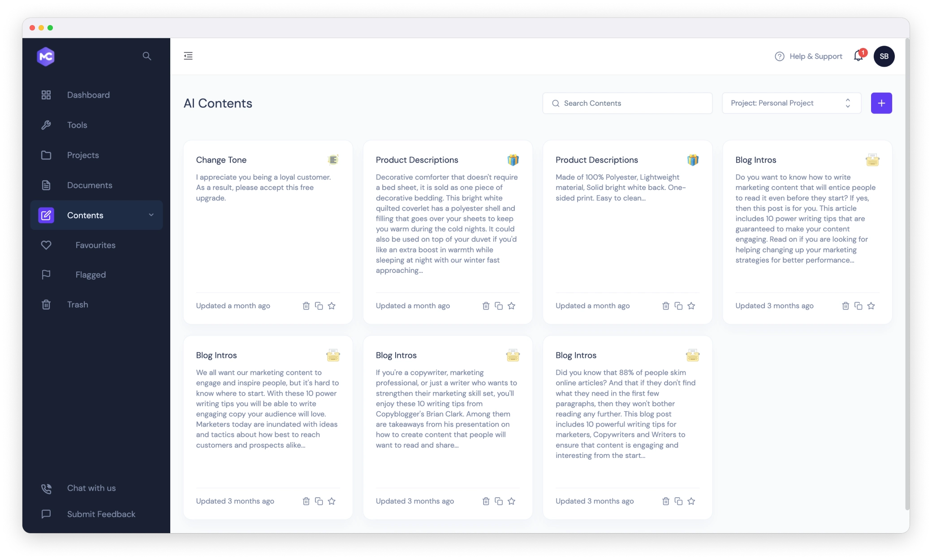Open Help & Support link
This screenshot has width=932, height=560.
coord(809,56)
